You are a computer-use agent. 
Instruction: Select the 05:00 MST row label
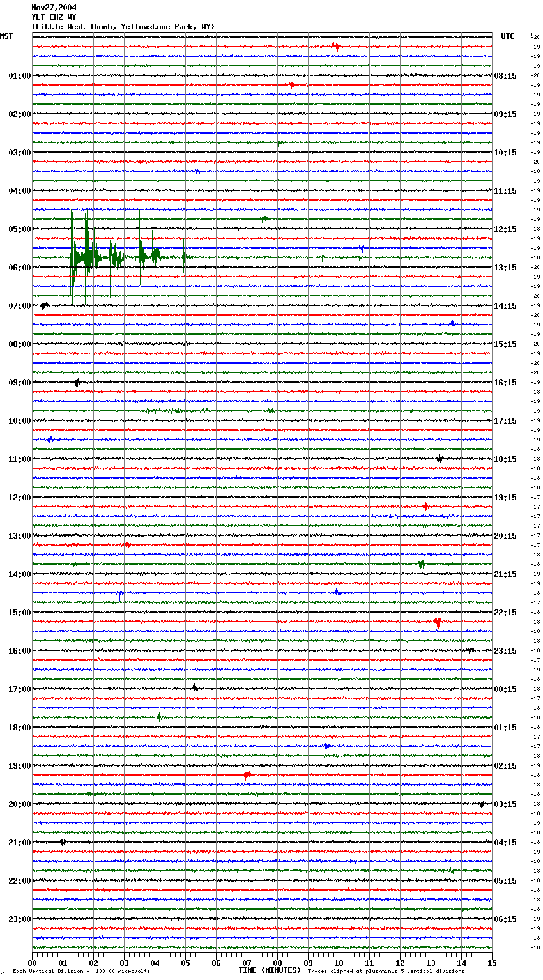coord(20,229)
